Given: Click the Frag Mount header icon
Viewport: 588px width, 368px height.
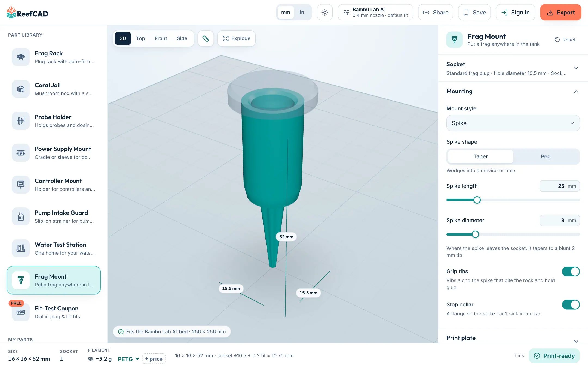Looking at the screenshot, I should click(454, 40).
